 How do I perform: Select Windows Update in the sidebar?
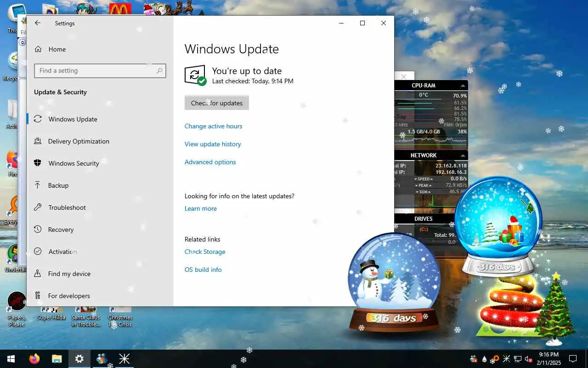coord(73,119)
